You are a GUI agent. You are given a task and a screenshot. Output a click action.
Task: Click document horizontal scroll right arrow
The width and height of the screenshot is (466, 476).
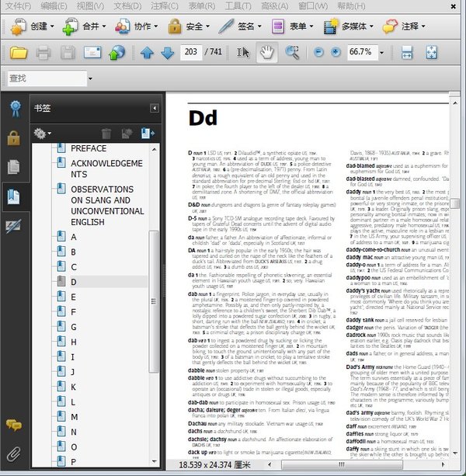click(443, 464)
